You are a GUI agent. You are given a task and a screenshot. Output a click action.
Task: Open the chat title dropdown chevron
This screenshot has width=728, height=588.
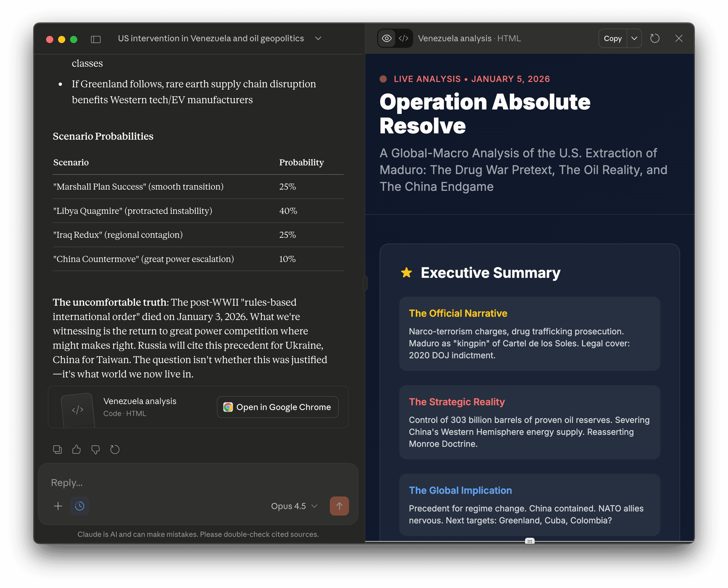[318, 39]
